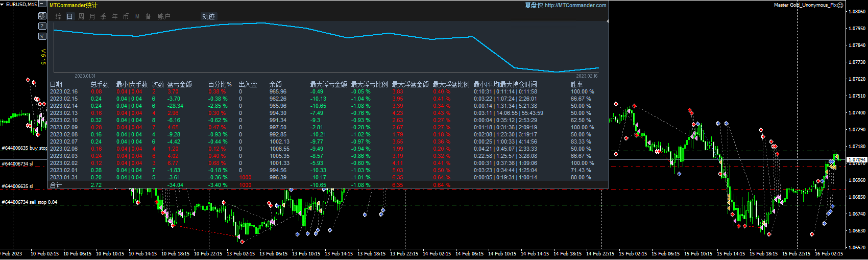
Task: Click the 盈亏金额 profit column header
Action: (179, 84)
